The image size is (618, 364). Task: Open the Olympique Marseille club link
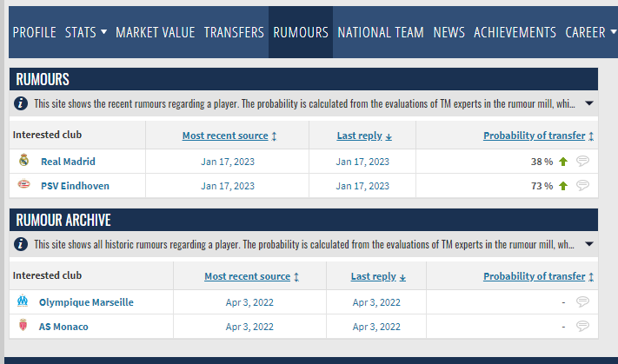86,301
